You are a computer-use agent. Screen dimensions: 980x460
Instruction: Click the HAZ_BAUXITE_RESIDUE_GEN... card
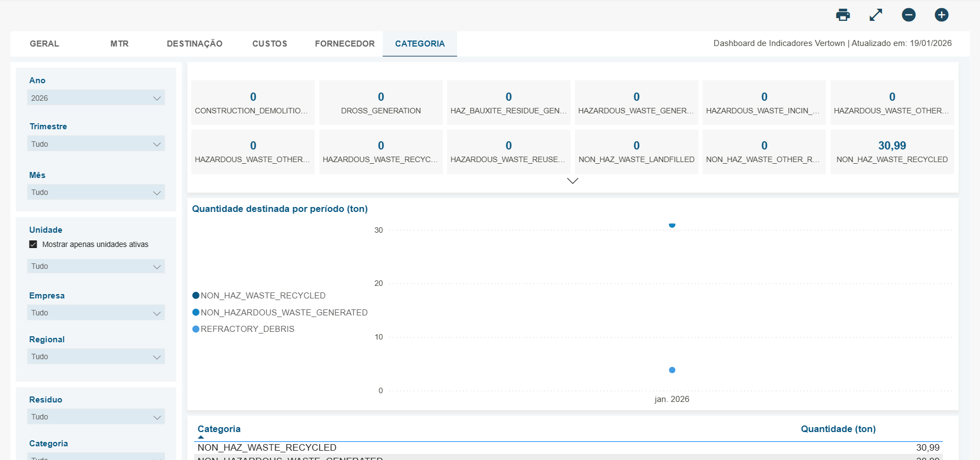tap(509, 102)
